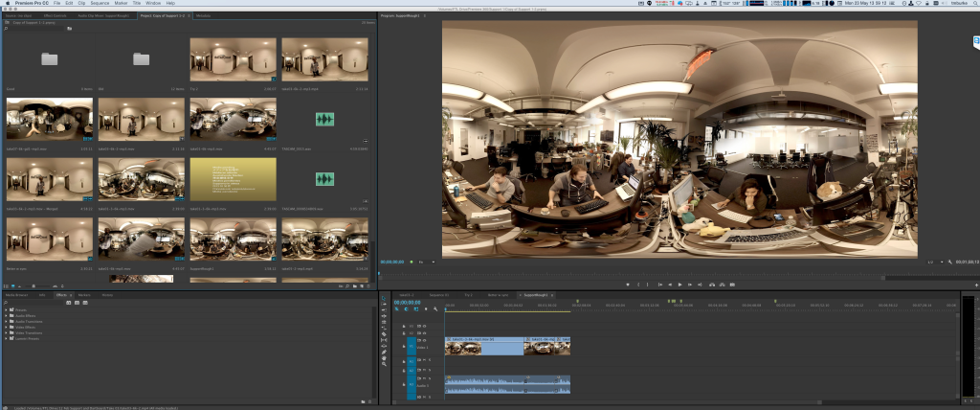The image size is (980, 410).
Task: Toggle V3 track output eye
Action: (424, 326)
